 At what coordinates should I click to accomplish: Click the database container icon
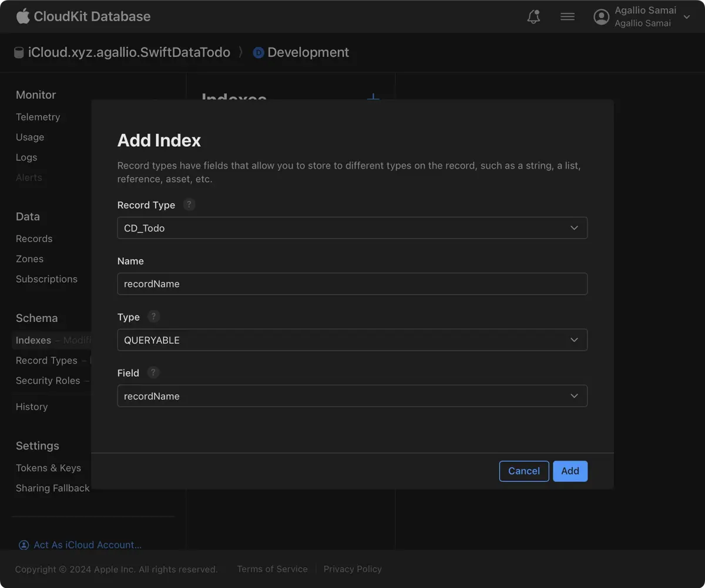19,53
